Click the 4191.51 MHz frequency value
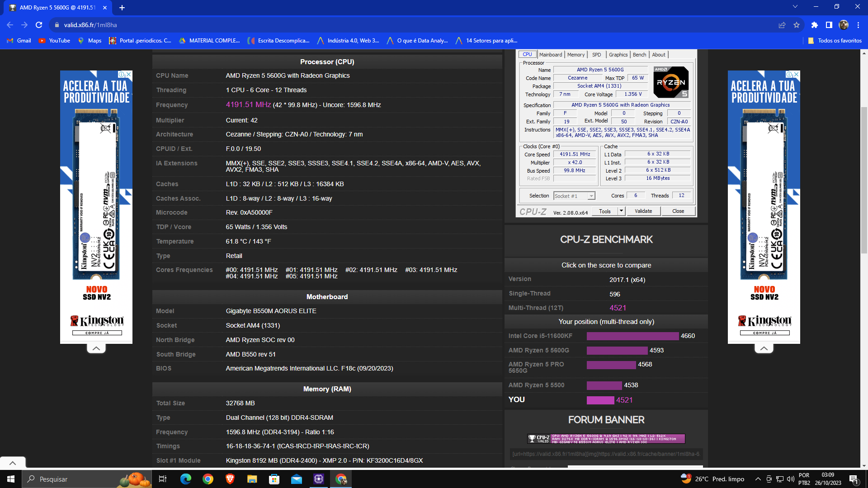This screenshot has height=488, width=868. (x=249, y=105)
